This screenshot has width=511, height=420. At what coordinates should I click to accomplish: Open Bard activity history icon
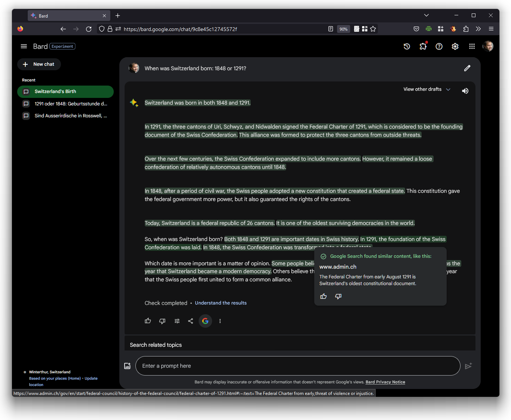407,46
